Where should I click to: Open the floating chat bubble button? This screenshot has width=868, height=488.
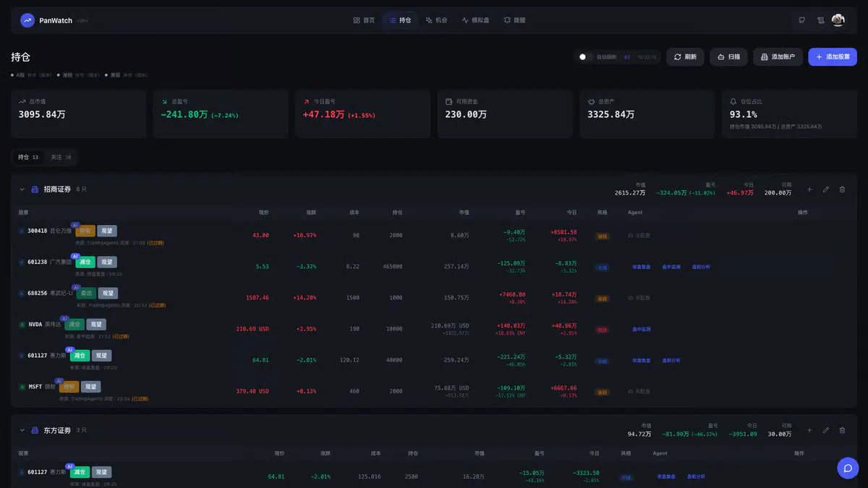click(x=848, y=468)
